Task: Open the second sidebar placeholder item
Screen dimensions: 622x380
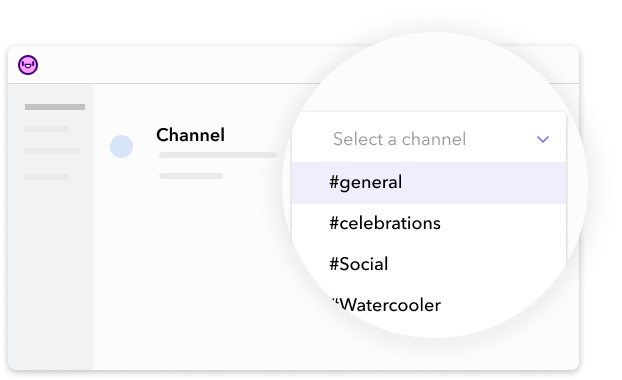Action: pyautogui.click(x=47, y=129)
